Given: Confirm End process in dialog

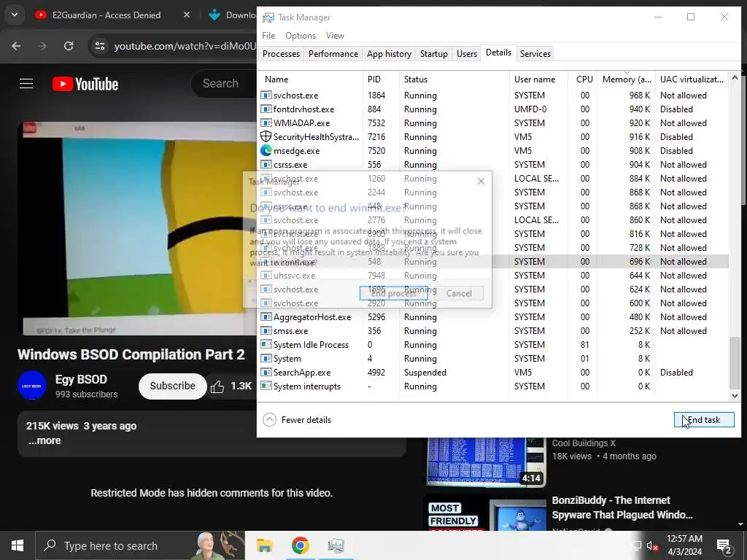Looking at the screenshot, I should click(393, 293).
